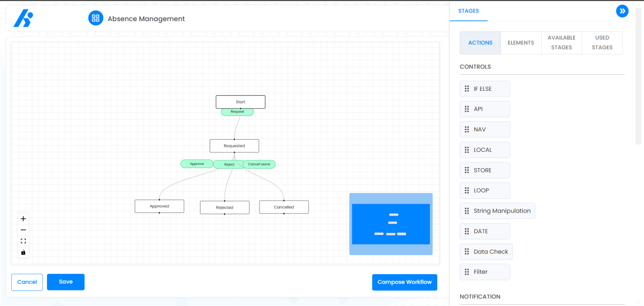Toggle the canvas lock icon

(23, 252)
